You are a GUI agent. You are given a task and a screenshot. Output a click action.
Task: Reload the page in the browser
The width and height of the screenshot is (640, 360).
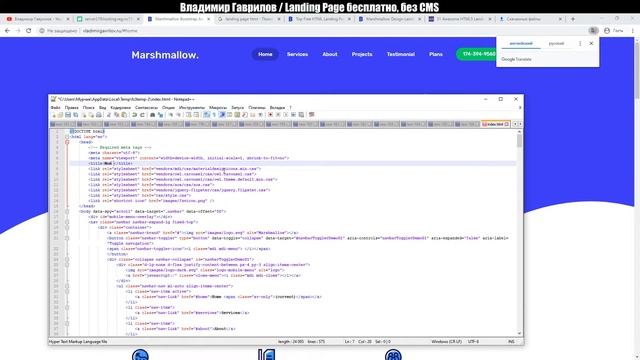[29, 31]
